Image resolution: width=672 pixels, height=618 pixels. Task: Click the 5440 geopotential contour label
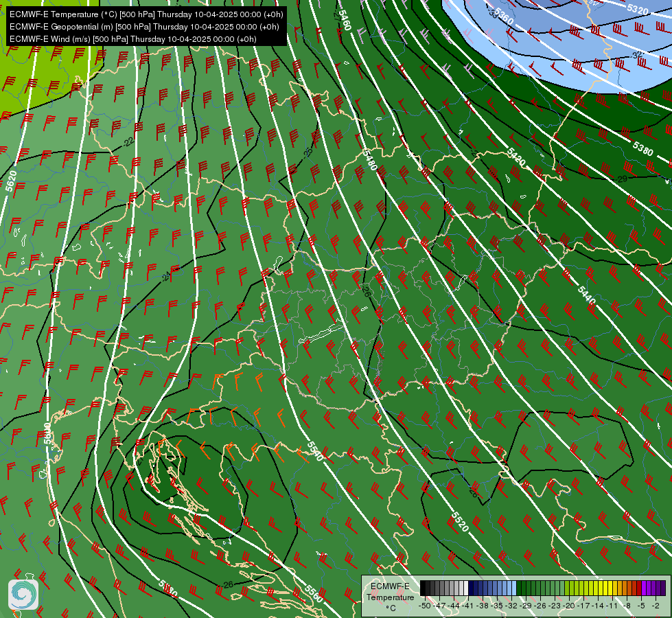point(586,296)
